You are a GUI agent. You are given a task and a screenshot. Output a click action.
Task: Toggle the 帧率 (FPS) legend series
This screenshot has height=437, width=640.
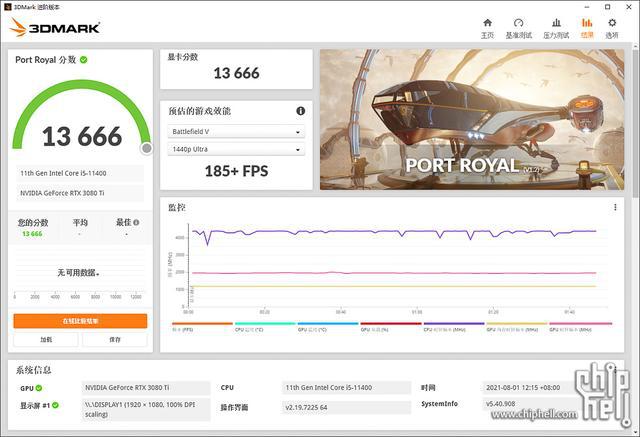202,327
